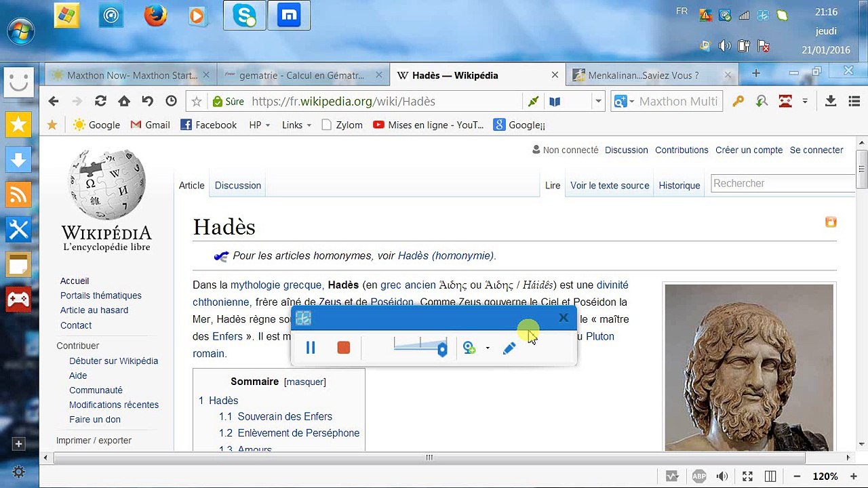Click Se connecter link
This screenshot has height=488, width=868.
tap(816, 150)
